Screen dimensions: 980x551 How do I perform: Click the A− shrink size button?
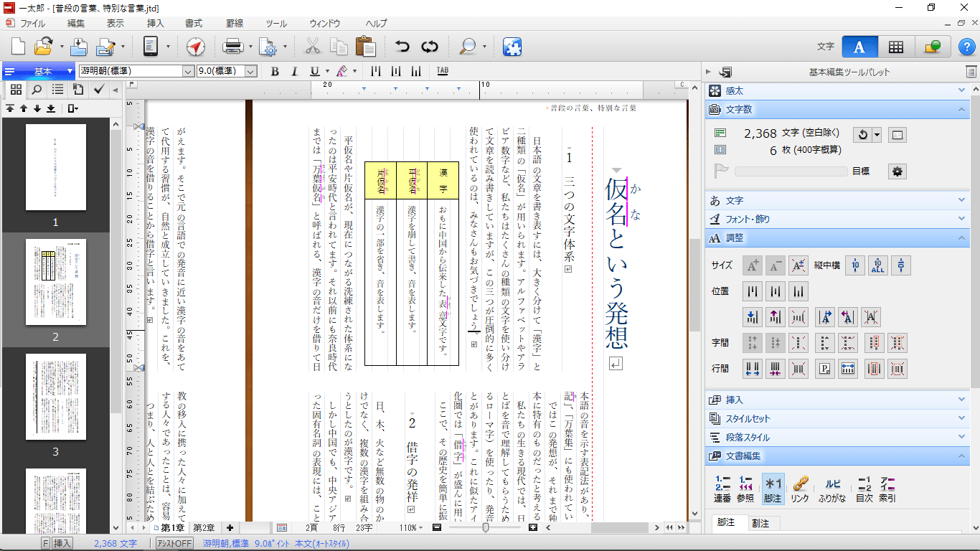coord(776,265)
